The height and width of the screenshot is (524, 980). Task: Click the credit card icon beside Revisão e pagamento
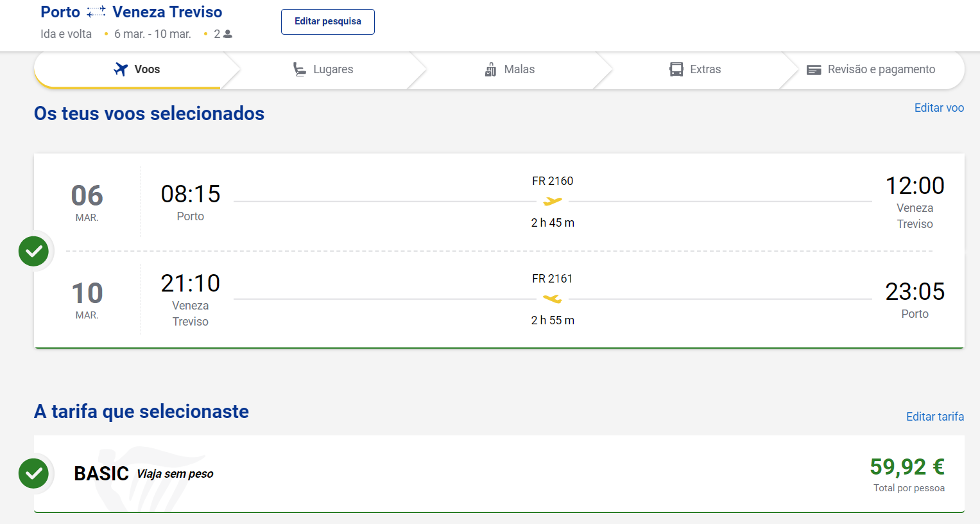814,70
